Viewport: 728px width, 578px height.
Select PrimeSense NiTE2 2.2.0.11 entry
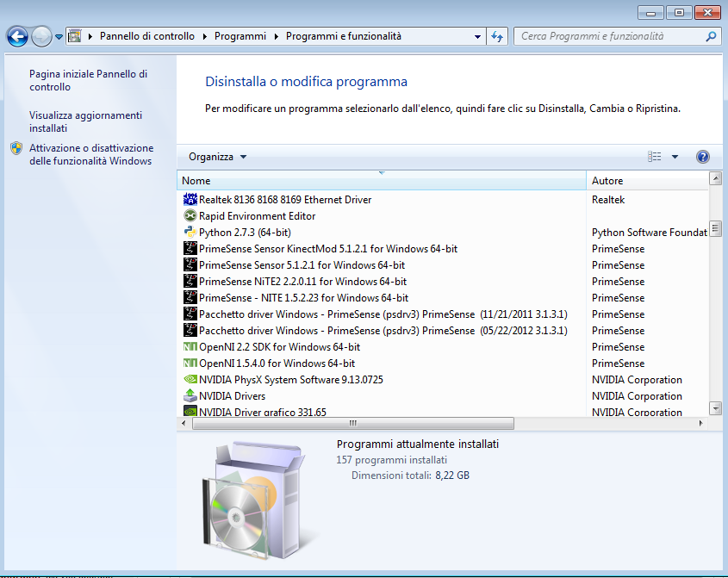click(302, 282)
